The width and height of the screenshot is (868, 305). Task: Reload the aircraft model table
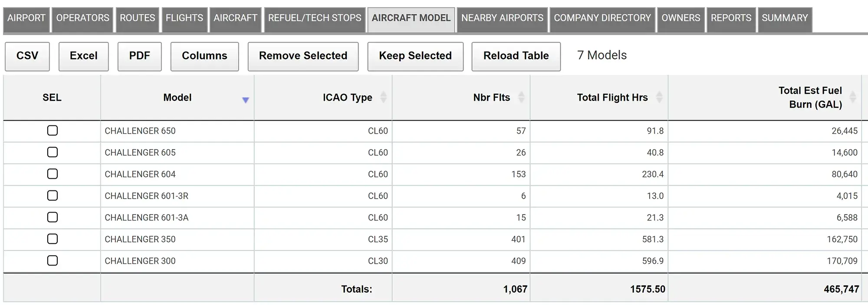(516, 56)
